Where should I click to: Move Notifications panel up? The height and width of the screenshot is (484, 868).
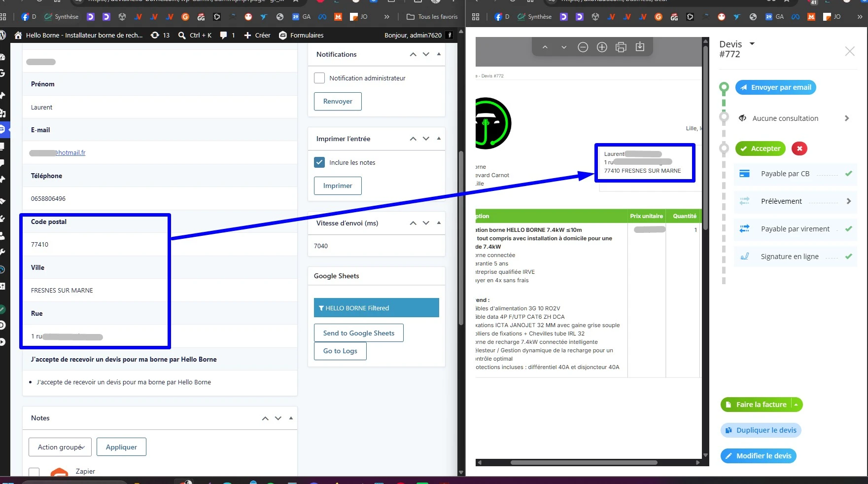(413, 54)
